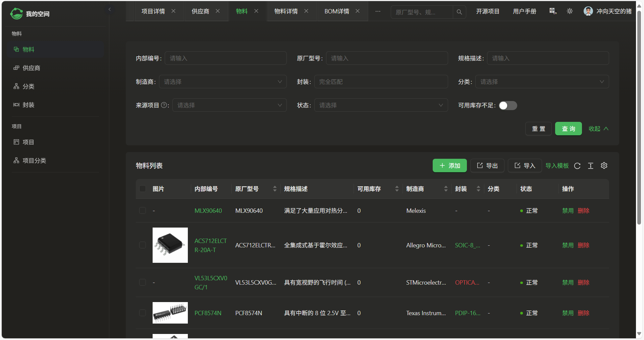
Task: Switch to the BOM详情 tab
Action: click(336, 11)
